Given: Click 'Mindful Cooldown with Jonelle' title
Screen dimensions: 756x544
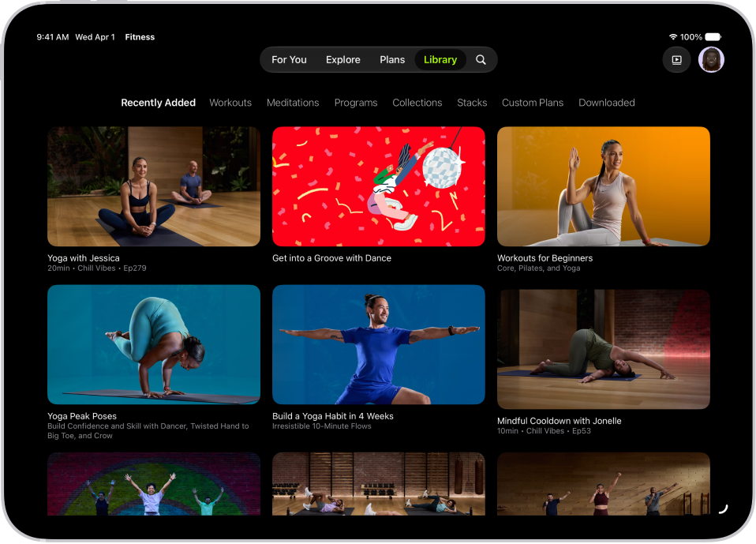Looking at the screenshot, I should [x=560, y=421].
